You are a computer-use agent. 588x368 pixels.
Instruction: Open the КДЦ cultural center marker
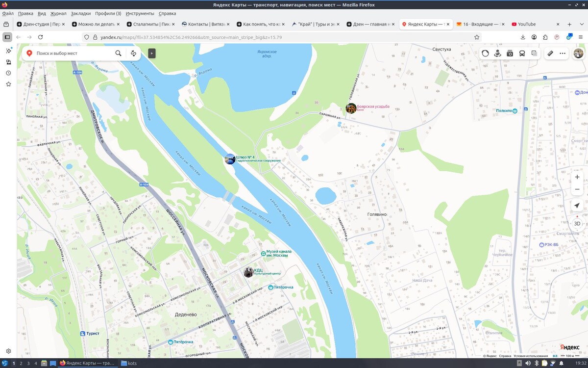(248, 272)
